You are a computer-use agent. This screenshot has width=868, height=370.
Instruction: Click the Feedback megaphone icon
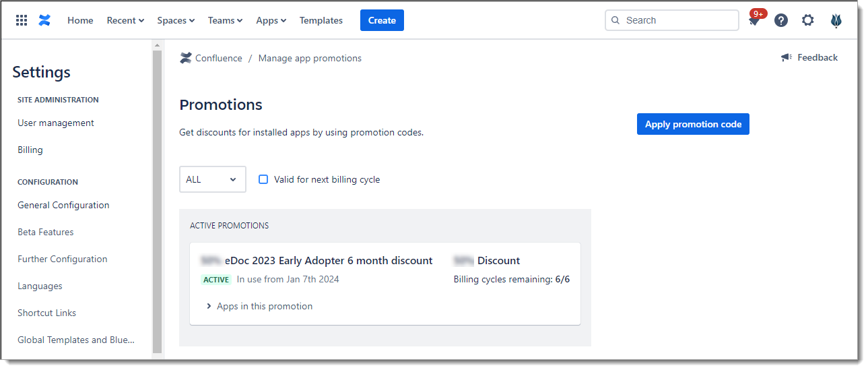787,58
